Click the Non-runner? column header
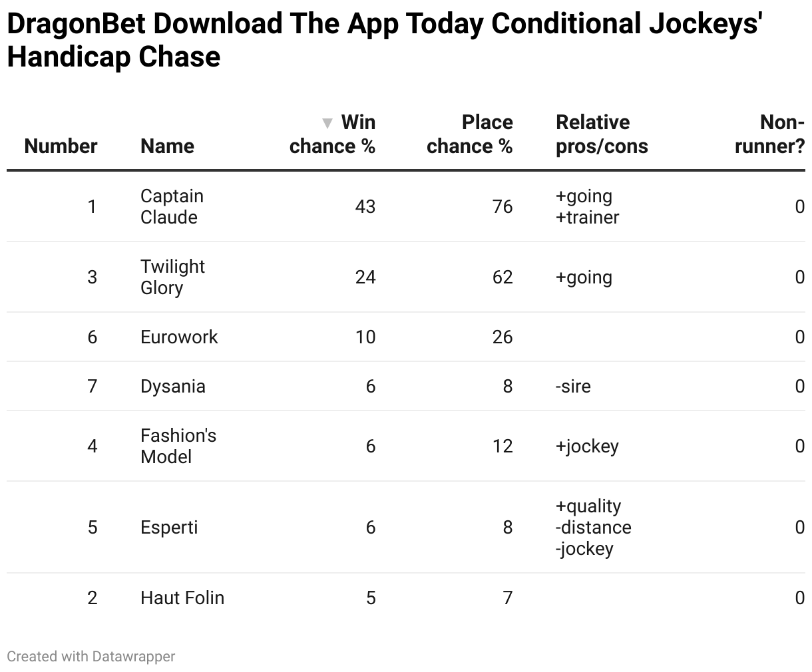This screenshot has width=812, height=672. [770, 134]
